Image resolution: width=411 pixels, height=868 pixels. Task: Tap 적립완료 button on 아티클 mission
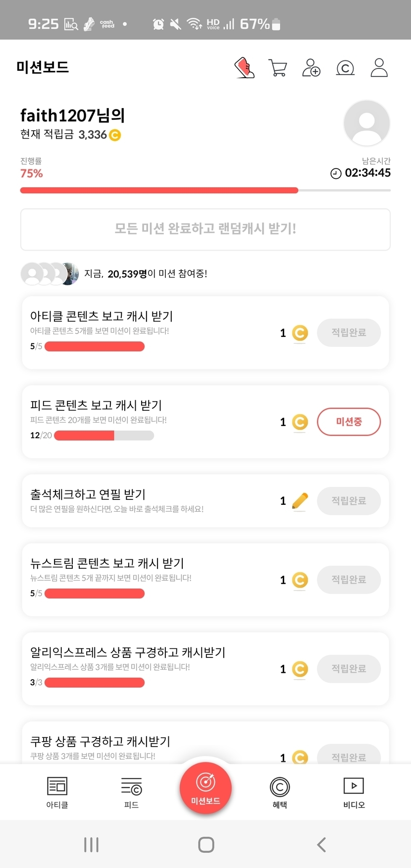click(x=349, y=332)
